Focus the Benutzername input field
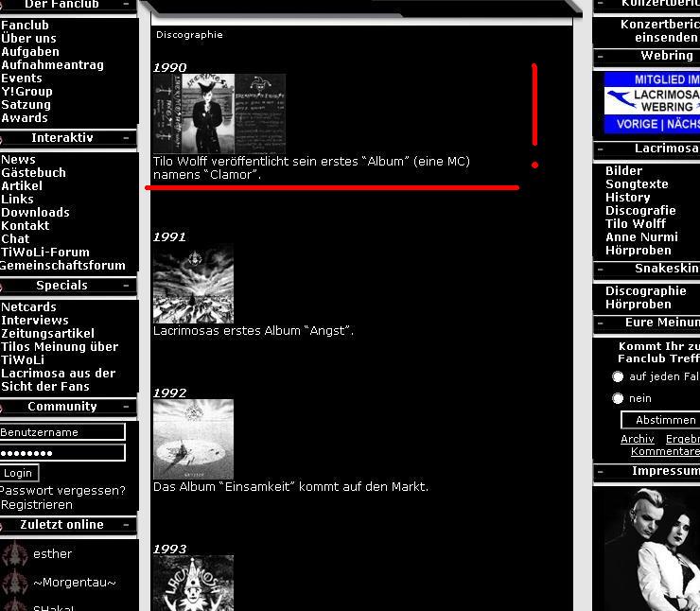This screenshot has width=700, height=611. coord(62,432)
